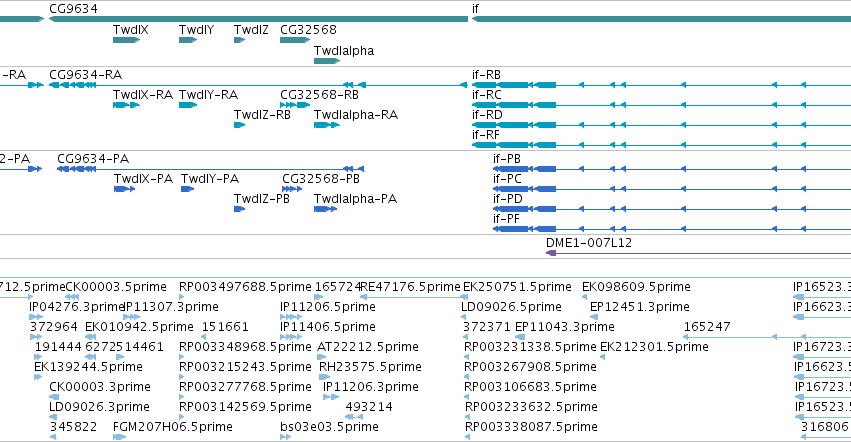The image size is (851, 442).
Task: Select the IP11206.5prime EST
Action: [291, 317]
